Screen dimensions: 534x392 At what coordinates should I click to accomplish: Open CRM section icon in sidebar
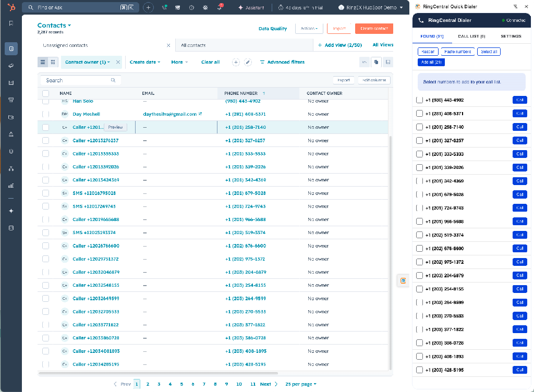pos(11,48)
